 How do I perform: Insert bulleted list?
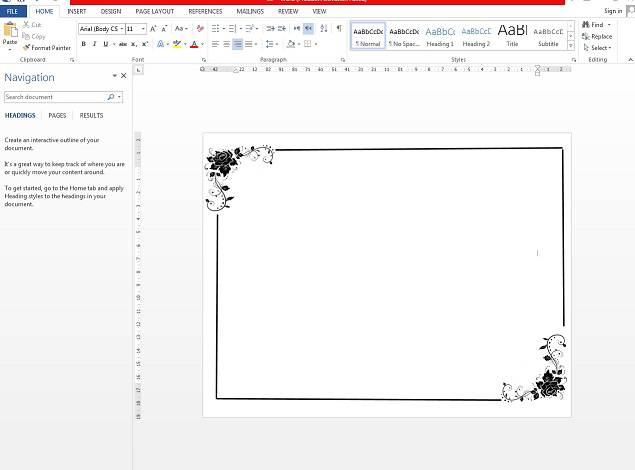pos(215,28)
